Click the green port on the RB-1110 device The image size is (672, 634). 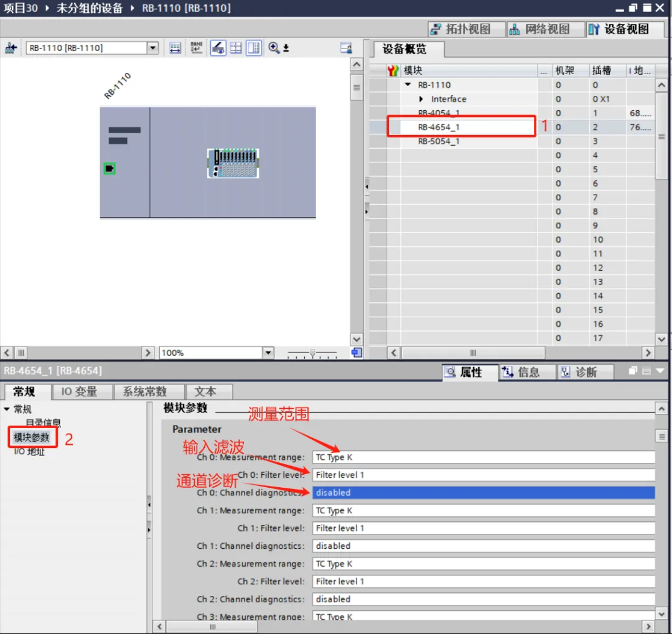pyautogui.click(x=110, y=169)
